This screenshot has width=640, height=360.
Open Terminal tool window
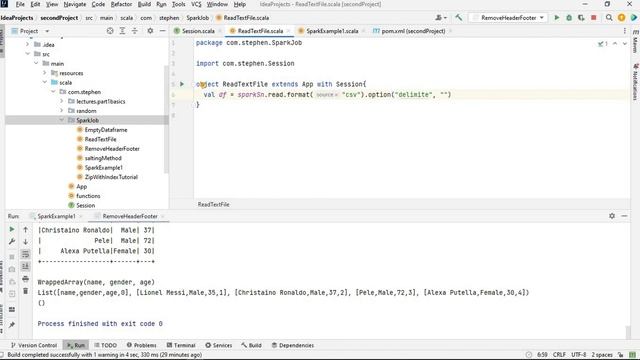click(181, 345)
